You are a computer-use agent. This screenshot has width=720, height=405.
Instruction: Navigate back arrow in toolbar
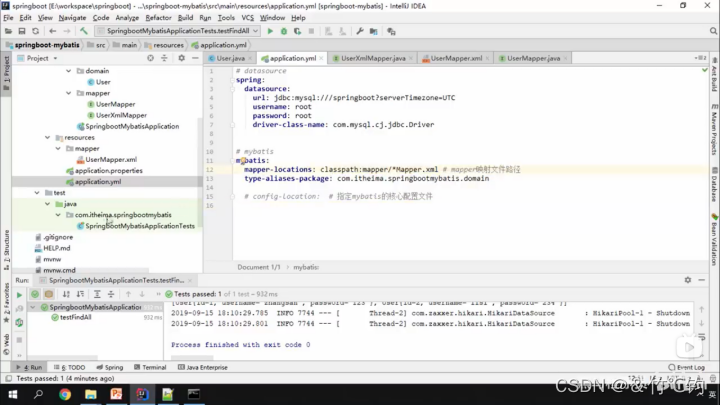pyautogui.click(x=52, y=31)
